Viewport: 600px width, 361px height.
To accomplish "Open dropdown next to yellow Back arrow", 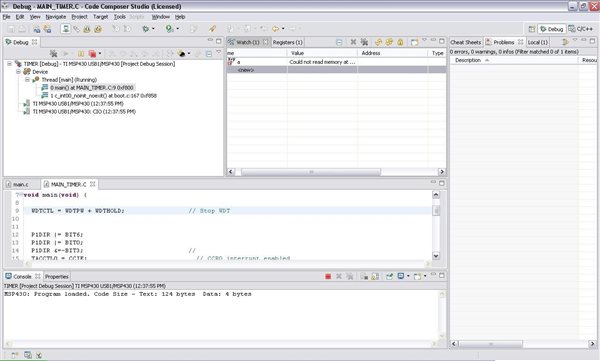I will point(283,29).
